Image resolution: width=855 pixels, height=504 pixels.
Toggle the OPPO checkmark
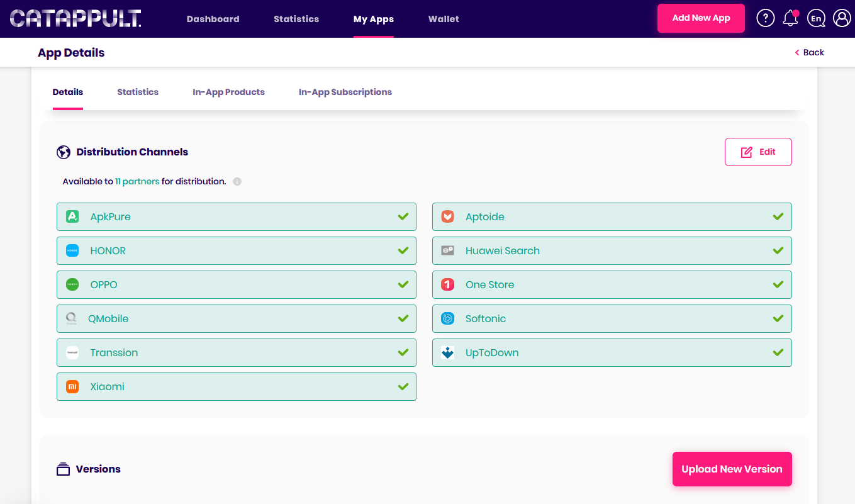[x=403, y=284]
